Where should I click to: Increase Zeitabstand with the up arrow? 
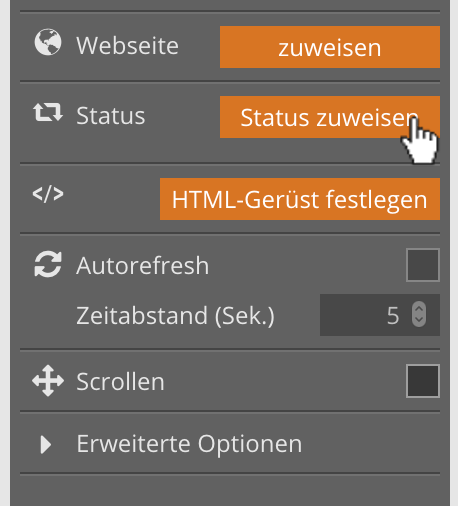tap(419, 308)
